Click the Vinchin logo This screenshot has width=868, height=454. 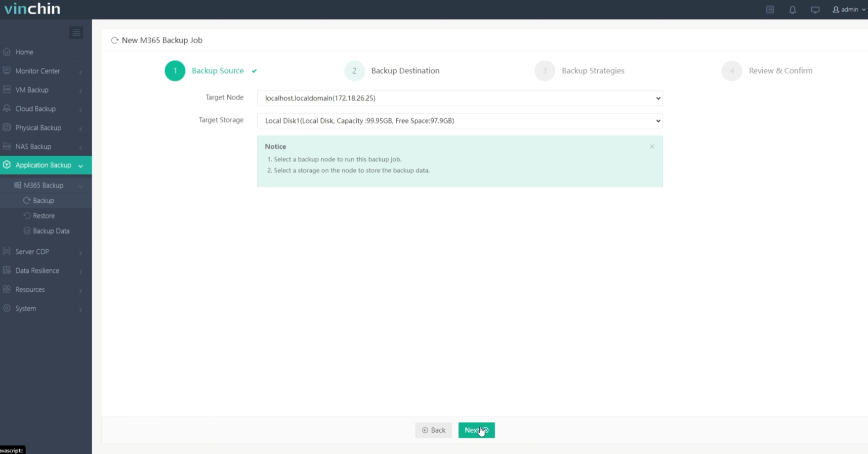pos(32,9)
